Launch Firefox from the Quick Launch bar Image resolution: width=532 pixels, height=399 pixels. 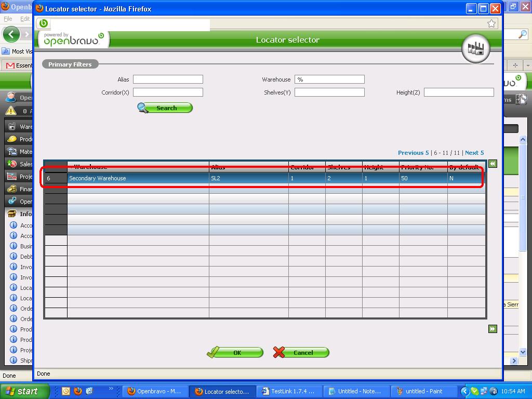pyautogui.click(x=78, y=391)
